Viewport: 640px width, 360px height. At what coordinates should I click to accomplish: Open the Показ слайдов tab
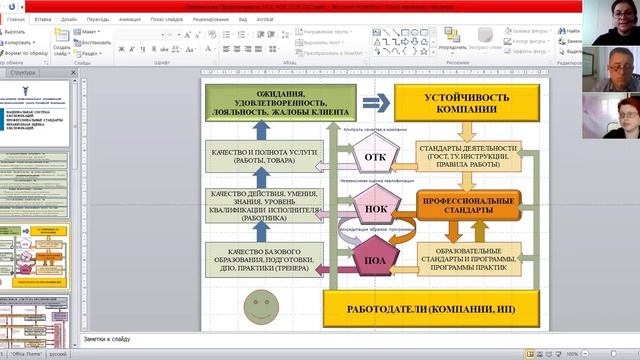167,19
